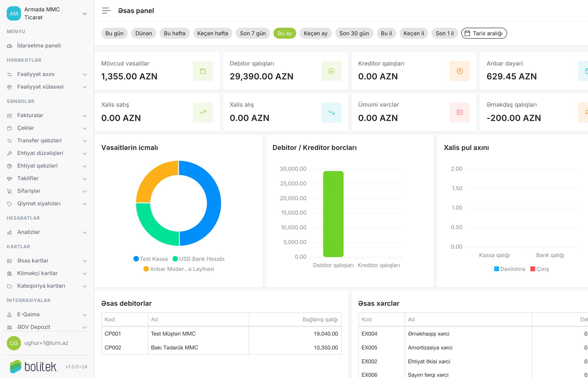Click the bolitek logo in sidebar
This screenshot has height=378, width=588.
pos(34,366)
